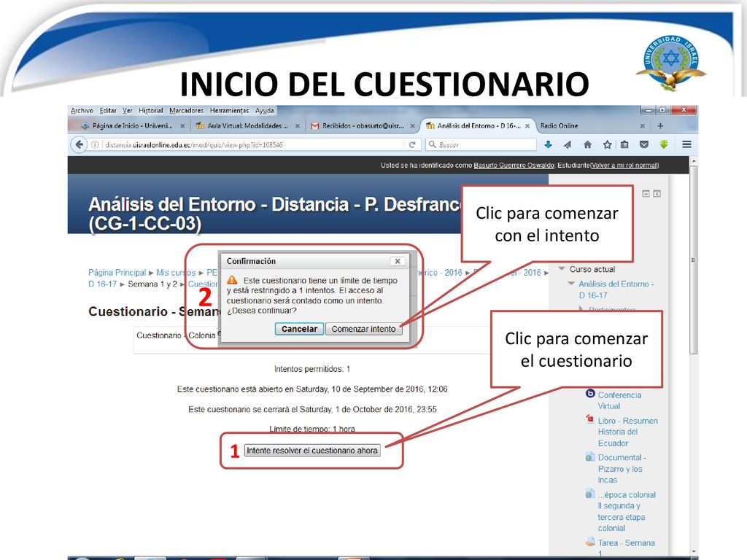Open the blue downloads arrow icon
The image size is (747, 560).
[x=548, y=144]
